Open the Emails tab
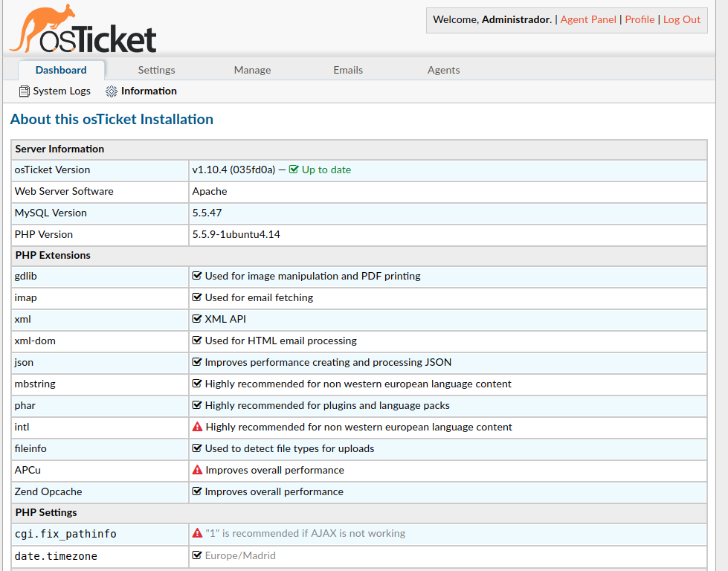Viewport: 728px width, 571px height. 348,69
